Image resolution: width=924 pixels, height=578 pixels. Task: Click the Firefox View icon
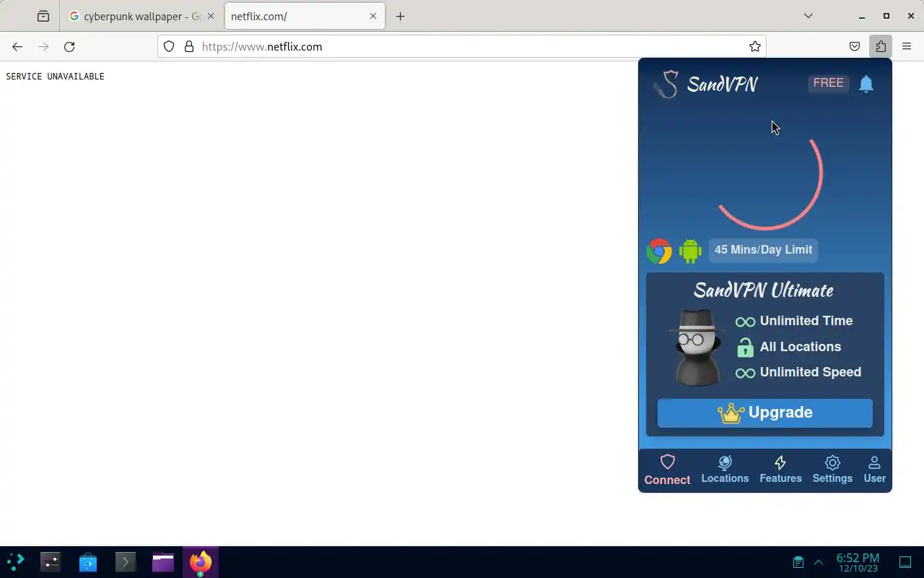(43, 16)
